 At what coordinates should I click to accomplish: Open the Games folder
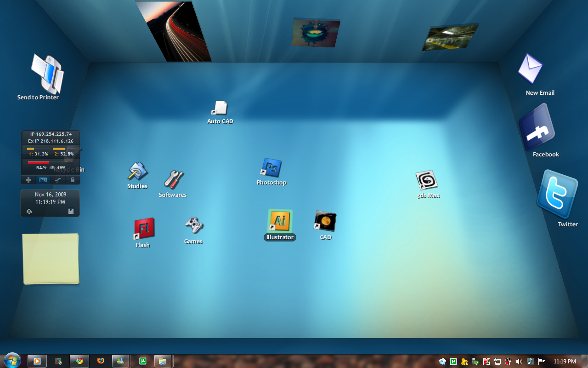pyautogui.click(x=193, y=225)
